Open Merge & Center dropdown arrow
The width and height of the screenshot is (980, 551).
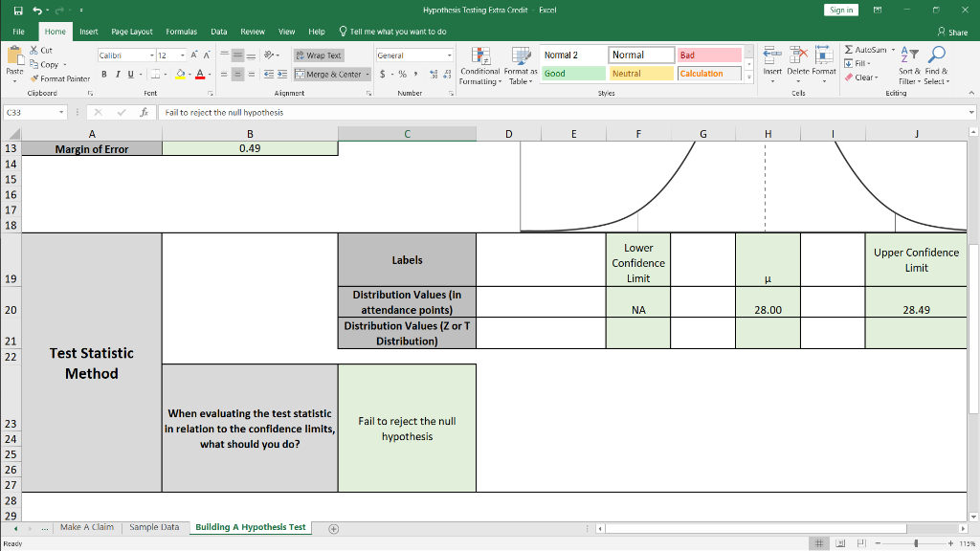click(367, 75)
